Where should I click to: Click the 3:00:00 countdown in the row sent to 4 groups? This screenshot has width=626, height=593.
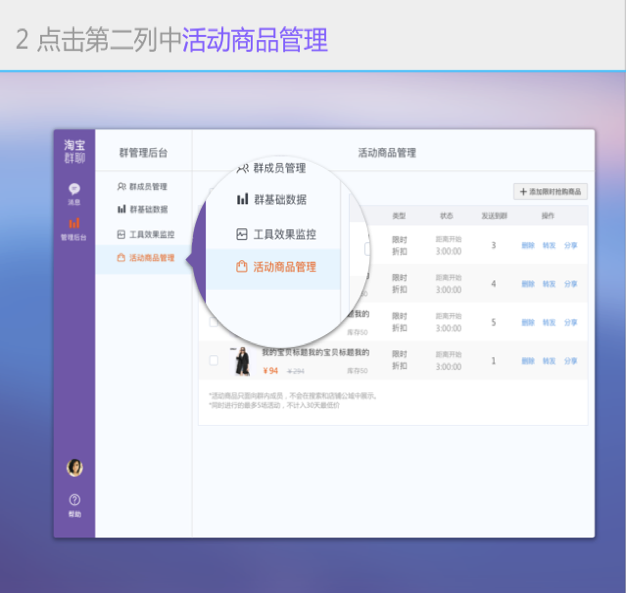(x=448, y=290)
